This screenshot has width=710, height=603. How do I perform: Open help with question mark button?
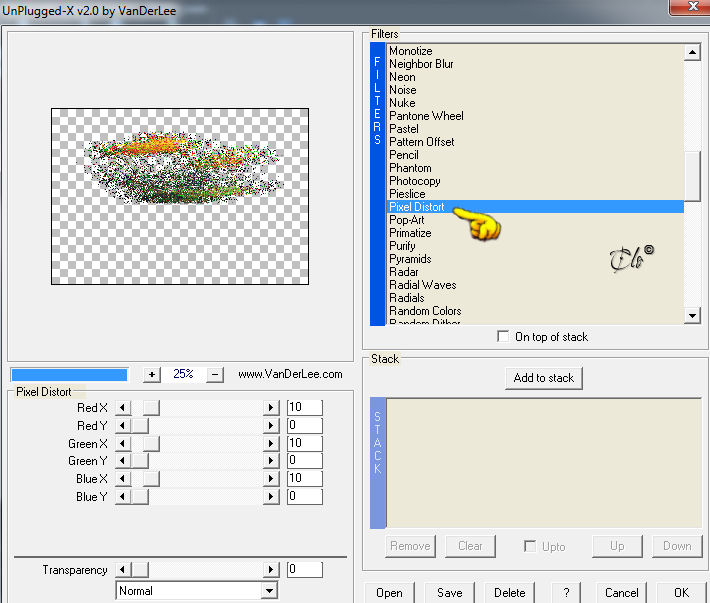coord(566,593)
